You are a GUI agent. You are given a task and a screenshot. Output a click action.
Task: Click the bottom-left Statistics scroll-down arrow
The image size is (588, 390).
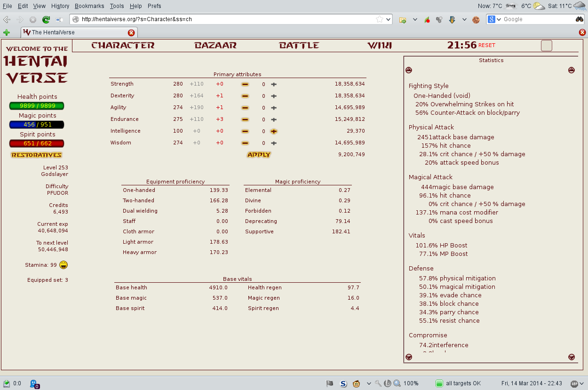point(409,357)
